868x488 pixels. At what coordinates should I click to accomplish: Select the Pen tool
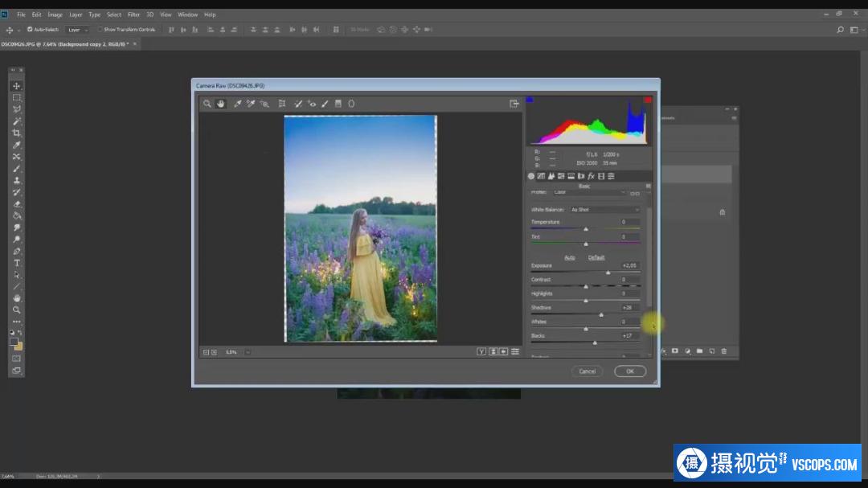[x=17, y=252]
